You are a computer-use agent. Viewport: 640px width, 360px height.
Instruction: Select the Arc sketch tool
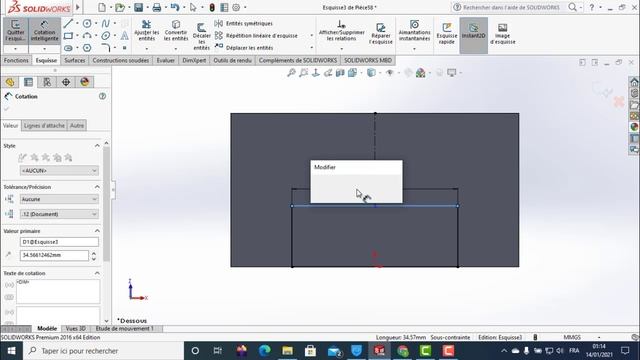click(x=87, y=36)
